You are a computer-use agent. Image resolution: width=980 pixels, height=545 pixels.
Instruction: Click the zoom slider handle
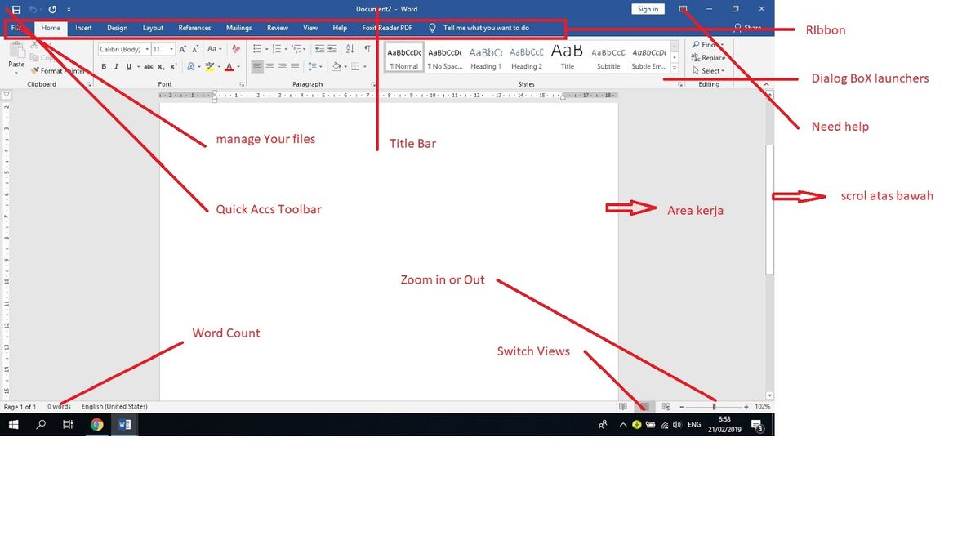tap(714, 406)
